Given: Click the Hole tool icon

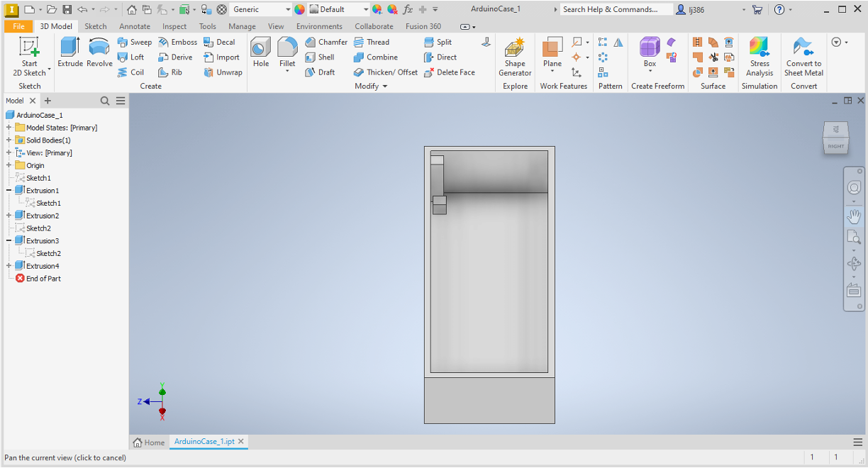Looking at the screenshot, I should click(261, 52).
